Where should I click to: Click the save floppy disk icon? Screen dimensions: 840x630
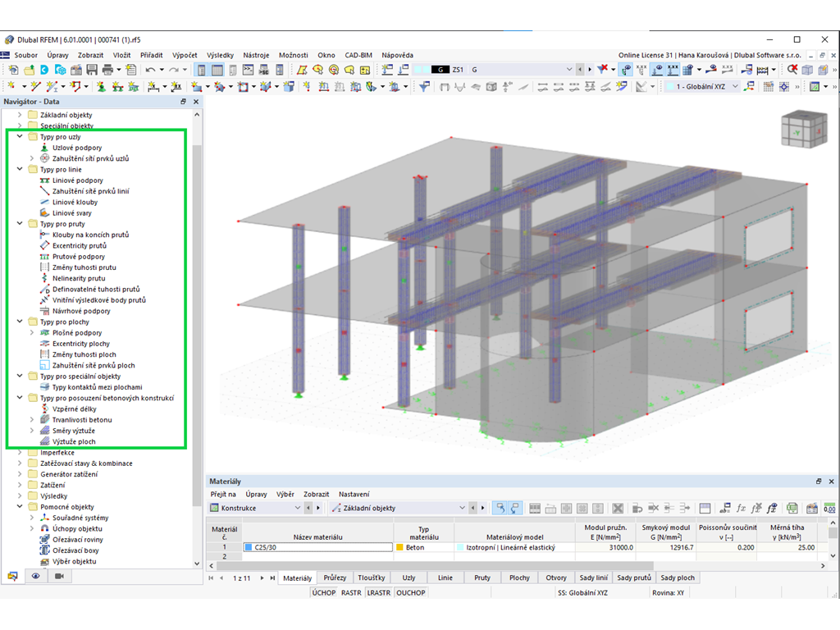click(x=92, y=70)
